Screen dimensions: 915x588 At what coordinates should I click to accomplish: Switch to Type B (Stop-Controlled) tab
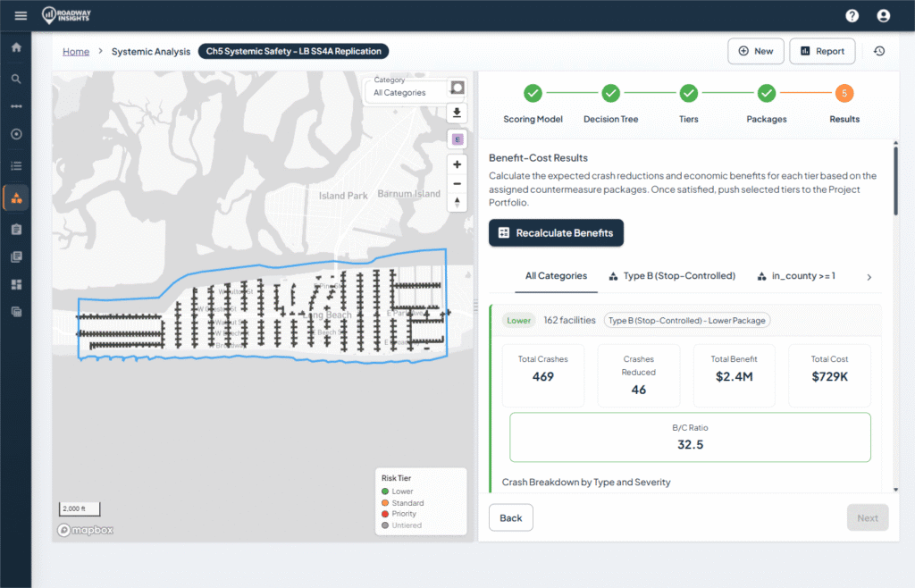671,276
